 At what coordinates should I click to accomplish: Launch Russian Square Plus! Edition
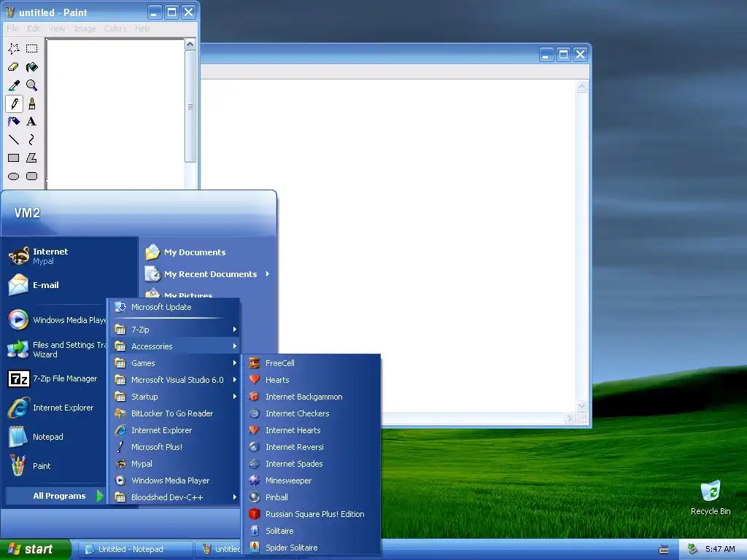[312, 514]
